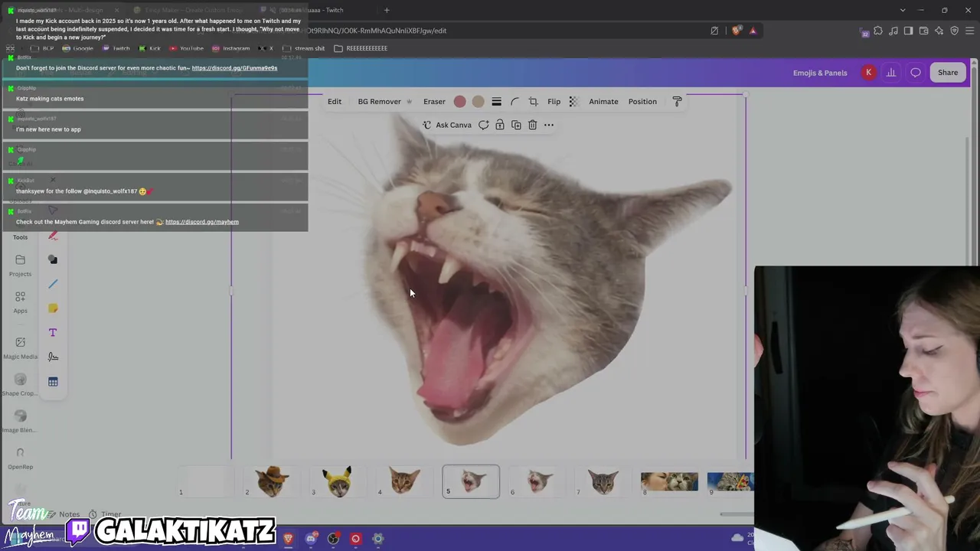980x551 pixels.
Task: Open the Projects sidebar tab
Action: point(20,266)
